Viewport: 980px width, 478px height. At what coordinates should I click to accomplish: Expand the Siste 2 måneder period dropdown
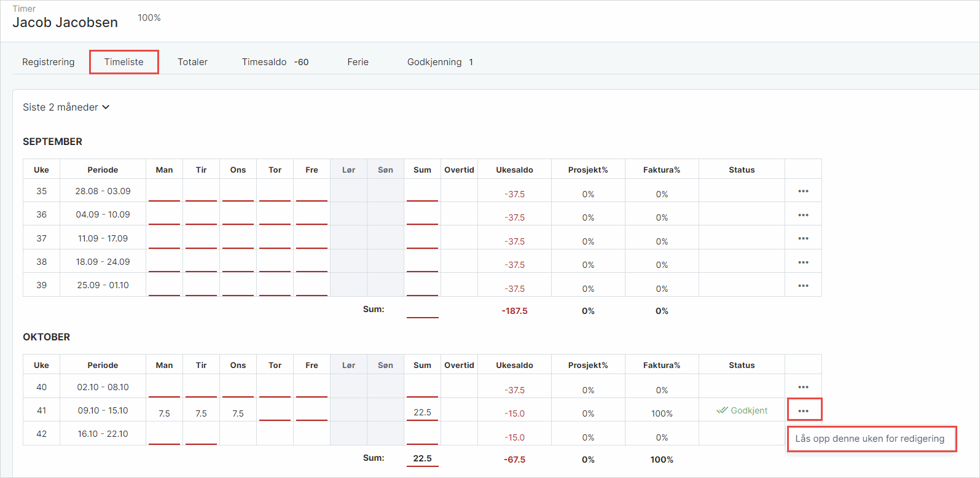click(66, 107)
